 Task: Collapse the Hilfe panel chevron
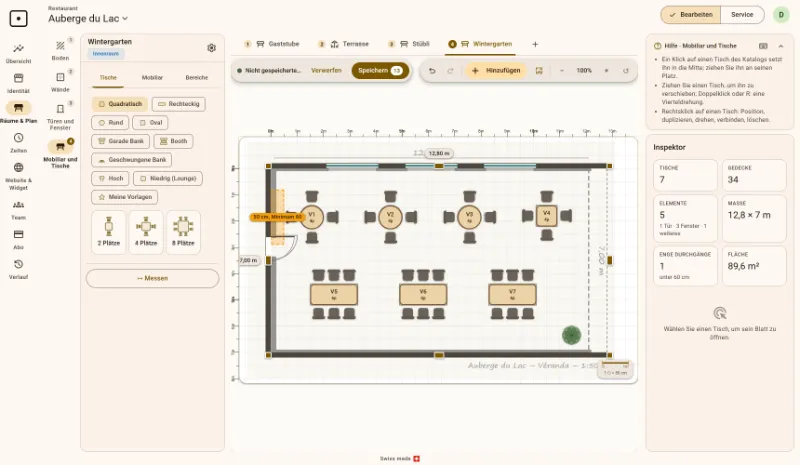coord(781,46)
